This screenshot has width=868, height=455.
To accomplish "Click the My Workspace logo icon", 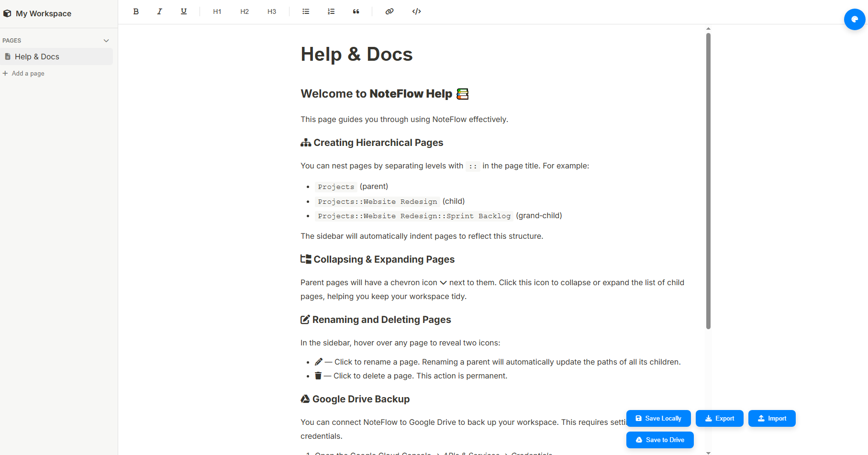I will click(x=7, y=13).
